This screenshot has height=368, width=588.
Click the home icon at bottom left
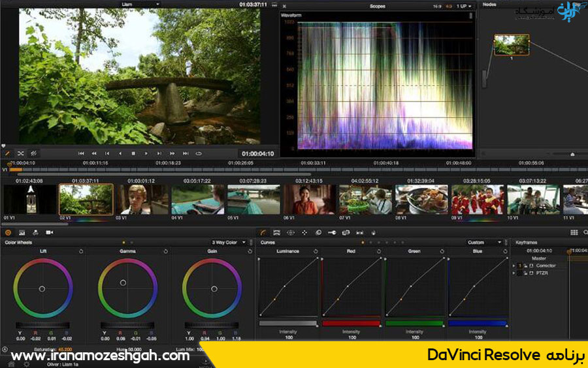(x=12, y=364)
